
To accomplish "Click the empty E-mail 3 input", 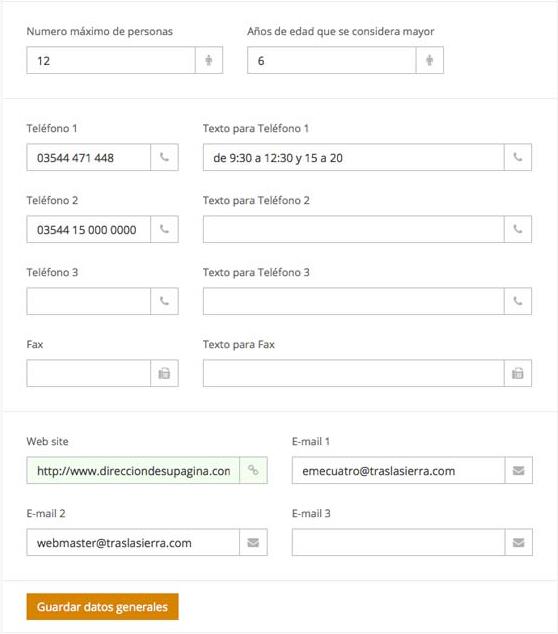I will click(x=398, y=542).
